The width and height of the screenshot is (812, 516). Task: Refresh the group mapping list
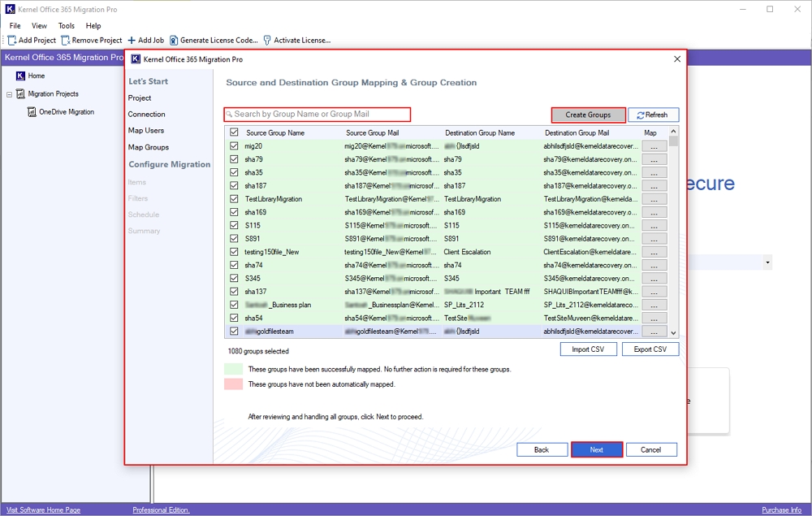[x=653, y=115]
